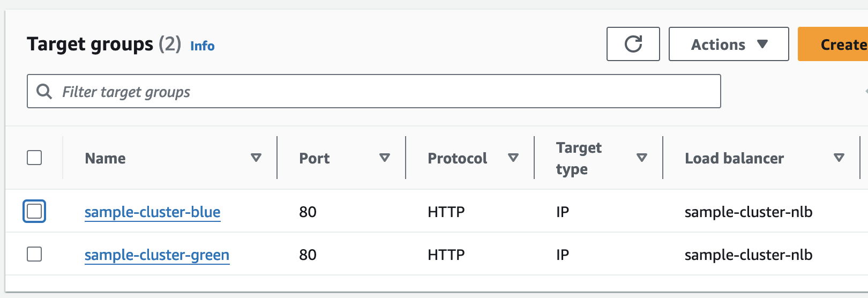Open the sample-cluster-blue target group link
This screenshot has width=868, height=298.
(152, 212)
